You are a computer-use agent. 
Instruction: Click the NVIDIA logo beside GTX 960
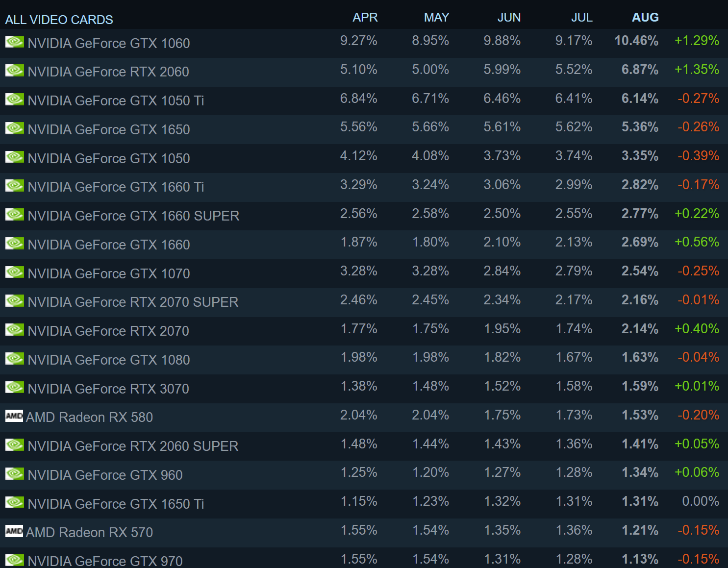[x=14, y=474]
